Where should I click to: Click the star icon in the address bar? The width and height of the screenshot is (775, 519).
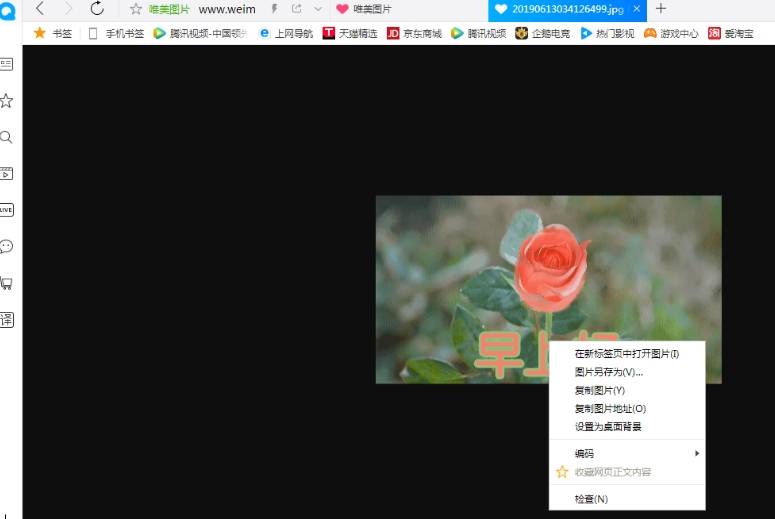[136, 9]
